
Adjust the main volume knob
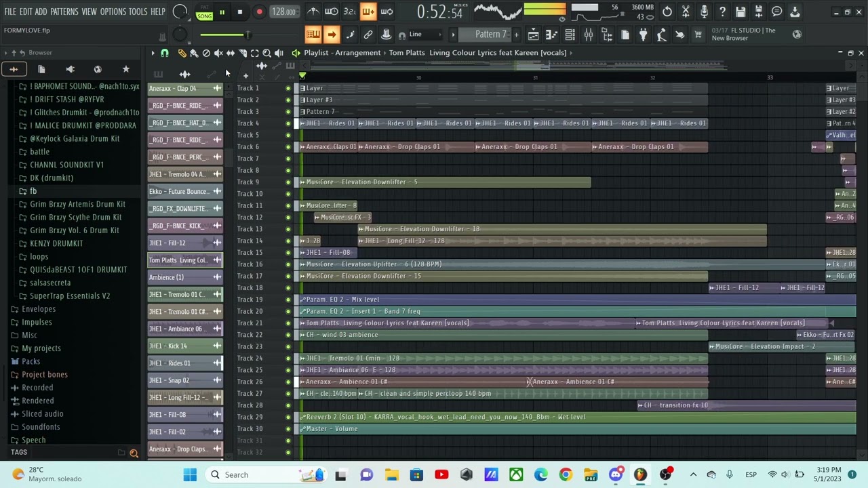pos(180,12)
